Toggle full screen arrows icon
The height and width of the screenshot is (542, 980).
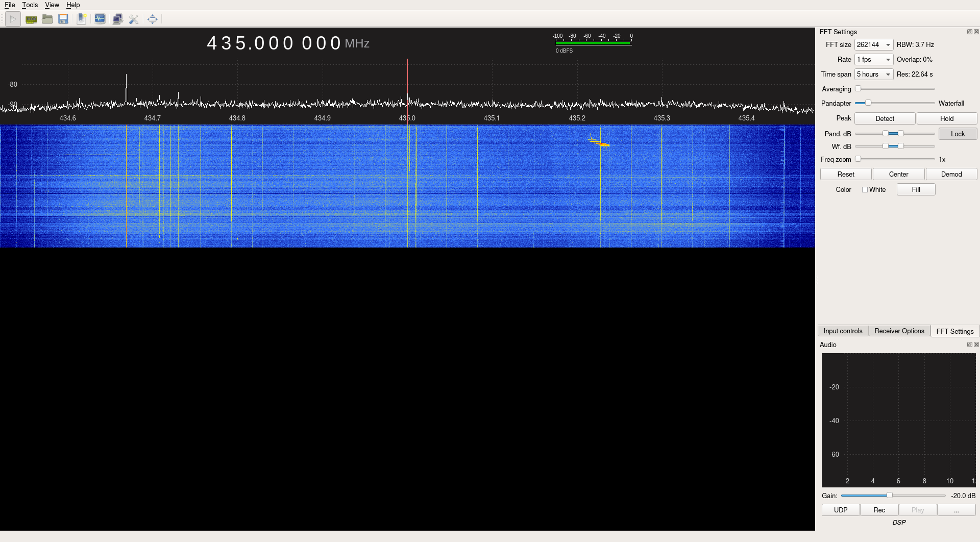[x=152, y=19]
